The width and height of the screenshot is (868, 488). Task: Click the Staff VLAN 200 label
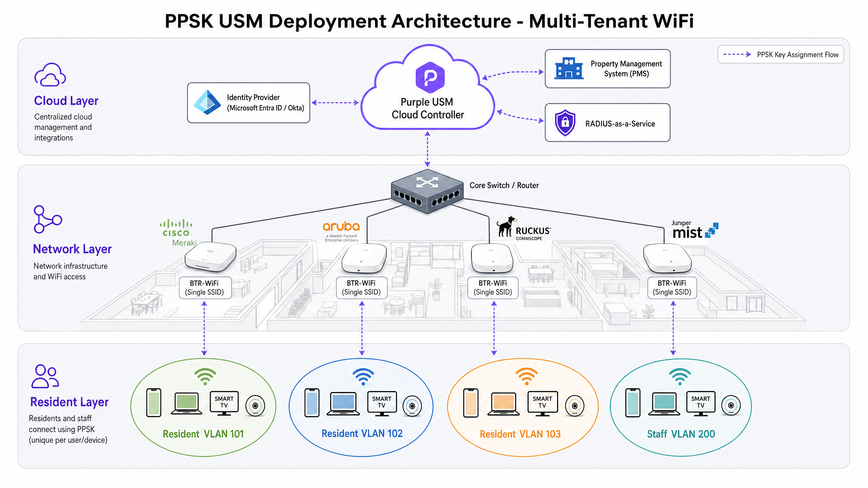tap(681, 434)
